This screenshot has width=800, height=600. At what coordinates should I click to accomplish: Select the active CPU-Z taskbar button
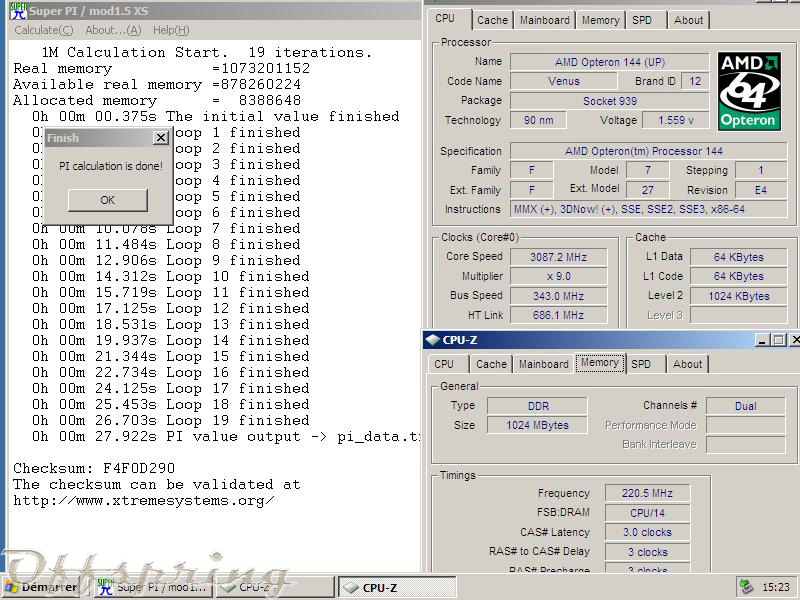coord(397,587)
